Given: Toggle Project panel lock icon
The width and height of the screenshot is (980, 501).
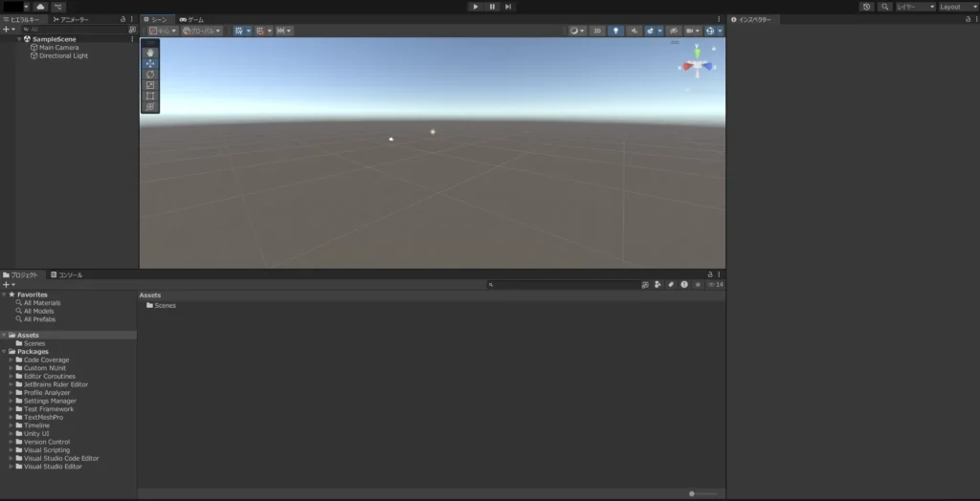Looking at the screenshot, I should (x=710, y=274).
